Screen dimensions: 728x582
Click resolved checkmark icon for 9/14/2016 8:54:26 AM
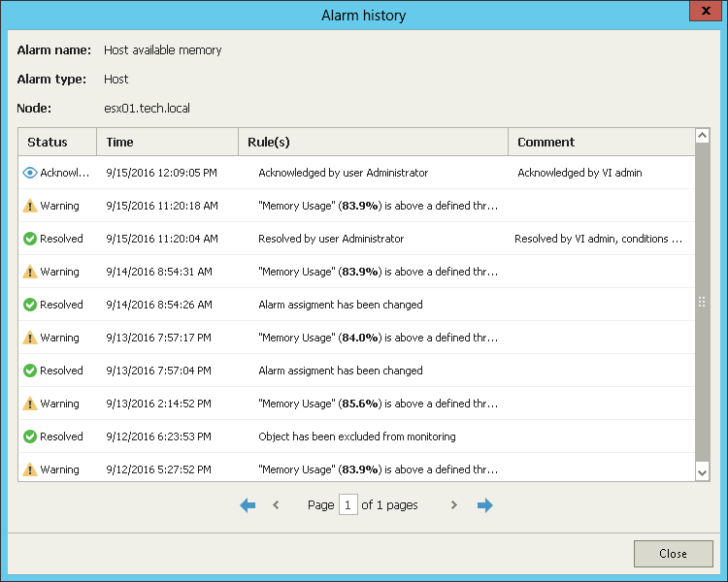(x=30, y=305)
